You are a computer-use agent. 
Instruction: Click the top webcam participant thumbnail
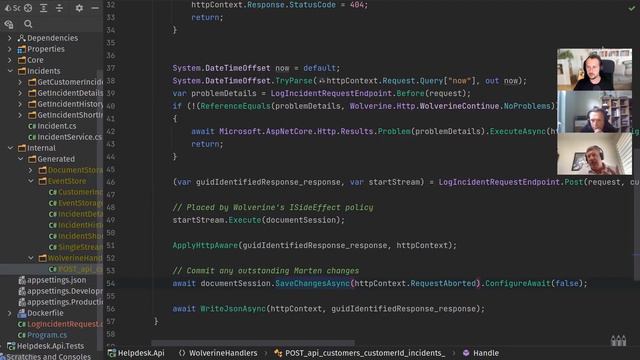594,70
